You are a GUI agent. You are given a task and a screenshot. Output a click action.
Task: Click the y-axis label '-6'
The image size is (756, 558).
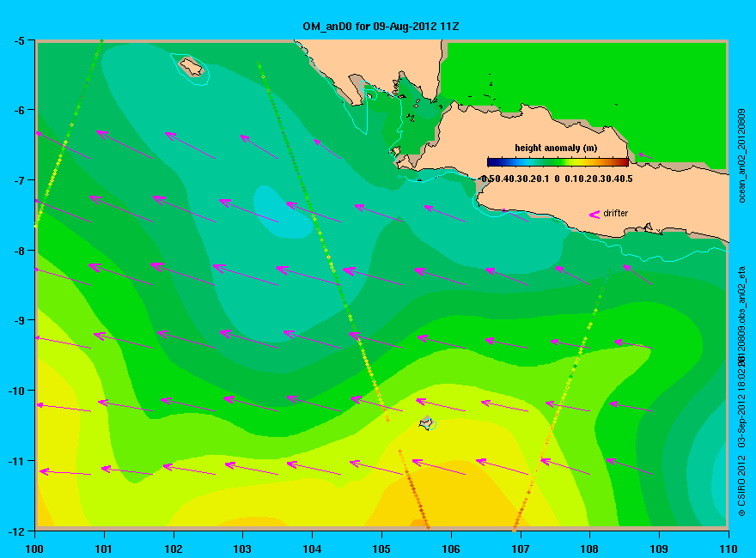[18, 111]
